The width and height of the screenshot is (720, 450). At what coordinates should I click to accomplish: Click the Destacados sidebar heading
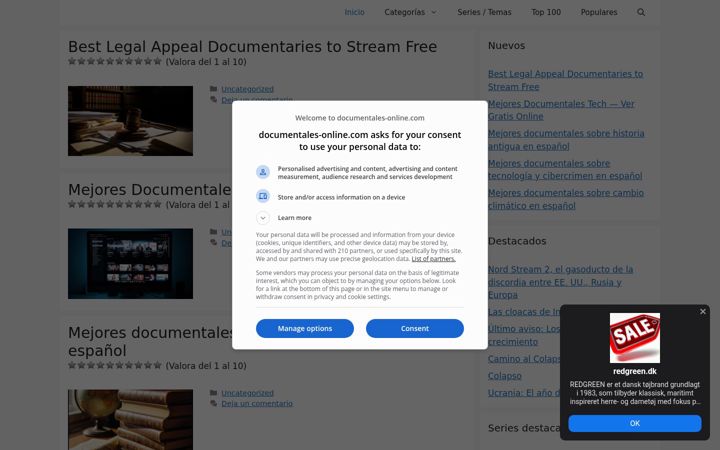(517, 241)
